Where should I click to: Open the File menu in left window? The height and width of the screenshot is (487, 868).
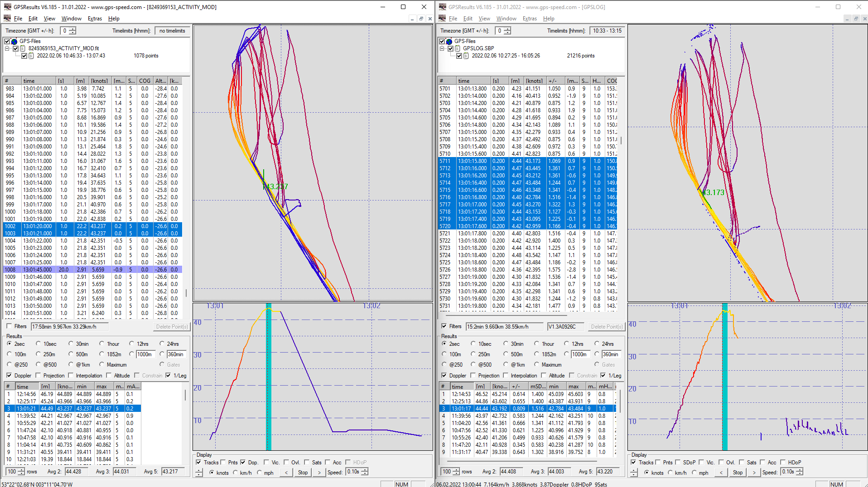[18, 19]
